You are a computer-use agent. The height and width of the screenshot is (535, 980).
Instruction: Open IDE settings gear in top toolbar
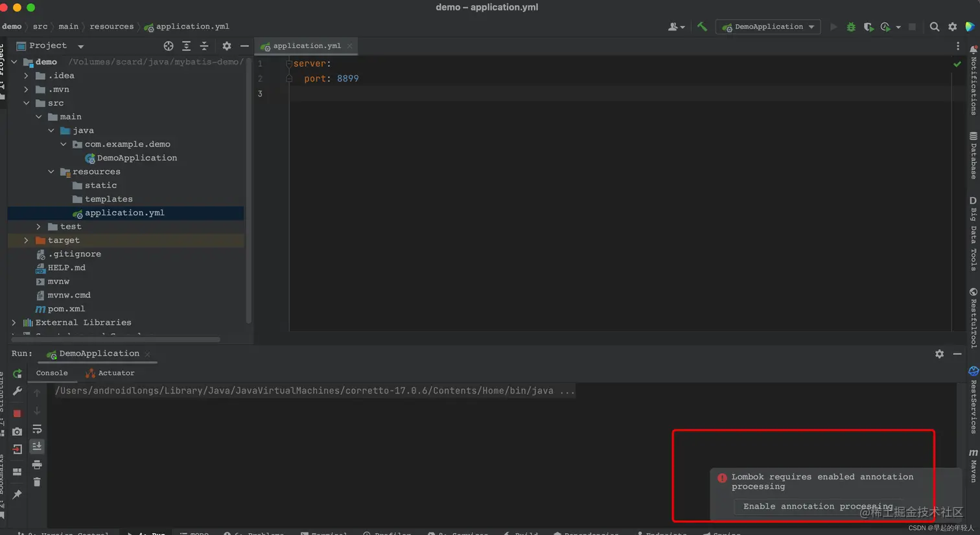tap(952, 27)
